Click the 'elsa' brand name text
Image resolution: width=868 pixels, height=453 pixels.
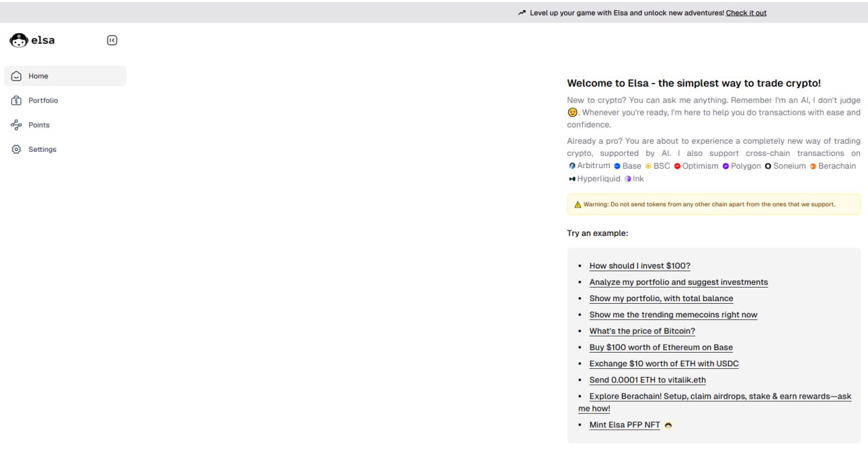(43, 40)
